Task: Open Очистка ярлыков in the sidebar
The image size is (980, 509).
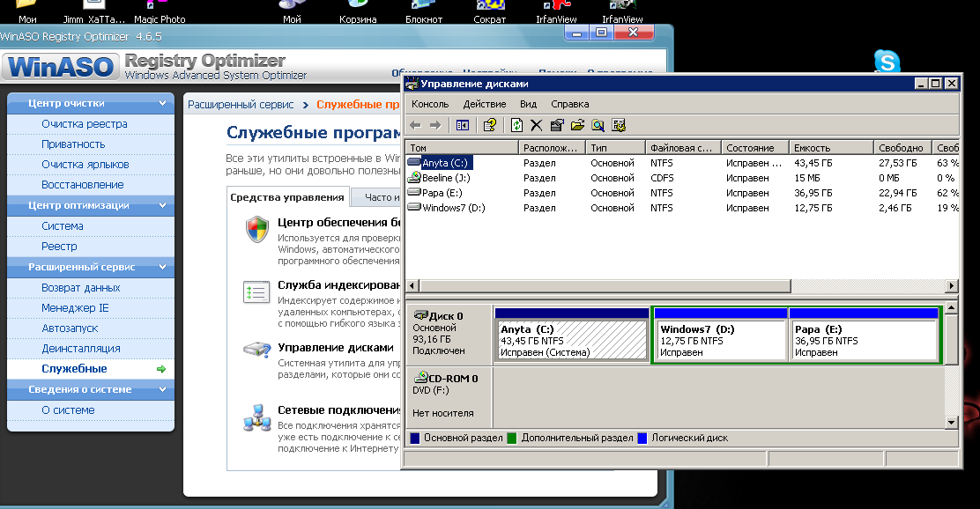Action: (85, 165)
